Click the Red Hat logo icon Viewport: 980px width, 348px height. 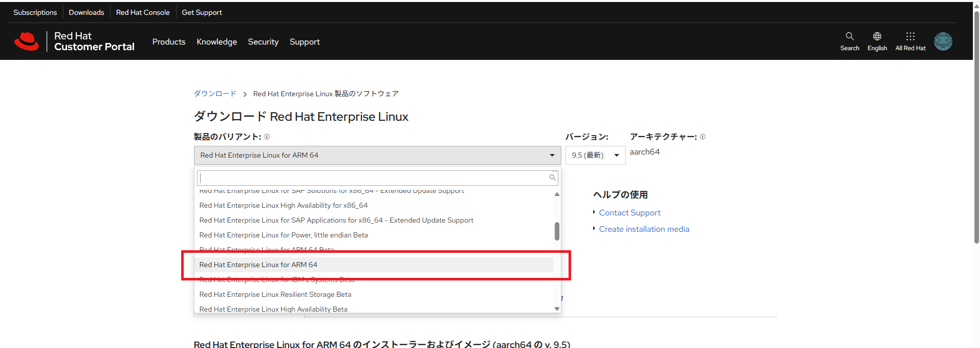27,41
